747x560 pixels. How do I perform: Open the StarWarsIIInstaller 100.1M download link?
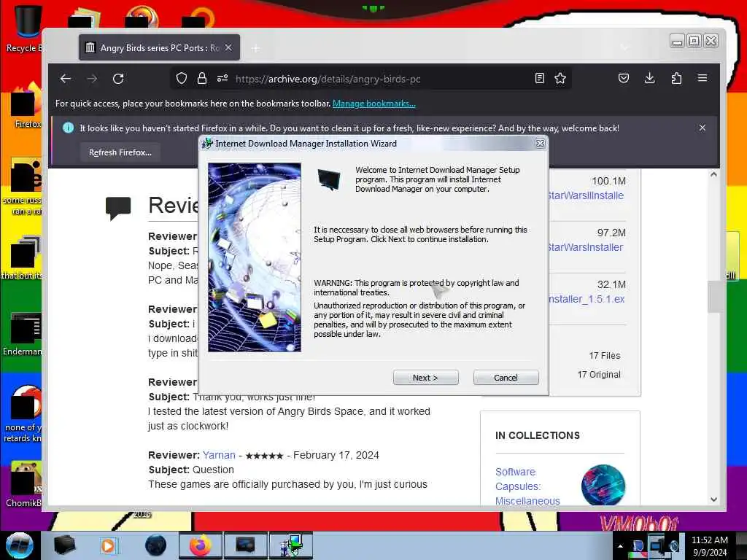click(x=587, y=195)
